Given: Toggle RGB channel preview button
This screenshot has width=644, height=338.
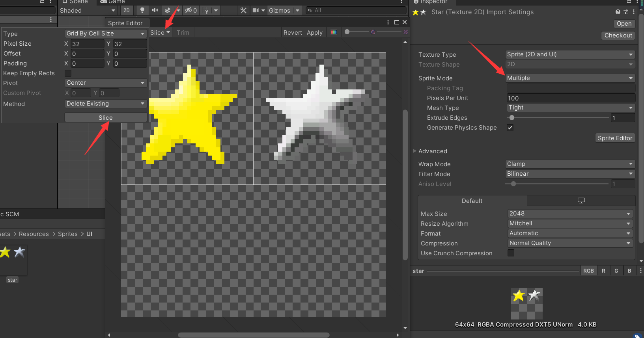Looking at the screenshot, I should pyautogui.click(x=588, y=271).
